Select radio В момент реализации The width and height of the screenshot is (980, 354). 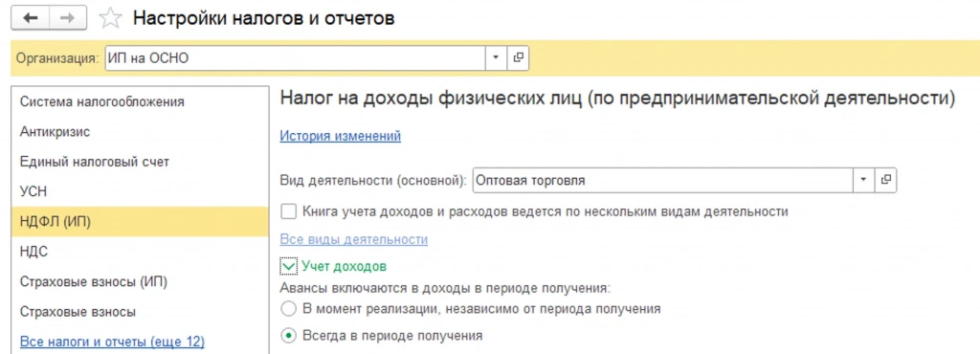point(288,308)
